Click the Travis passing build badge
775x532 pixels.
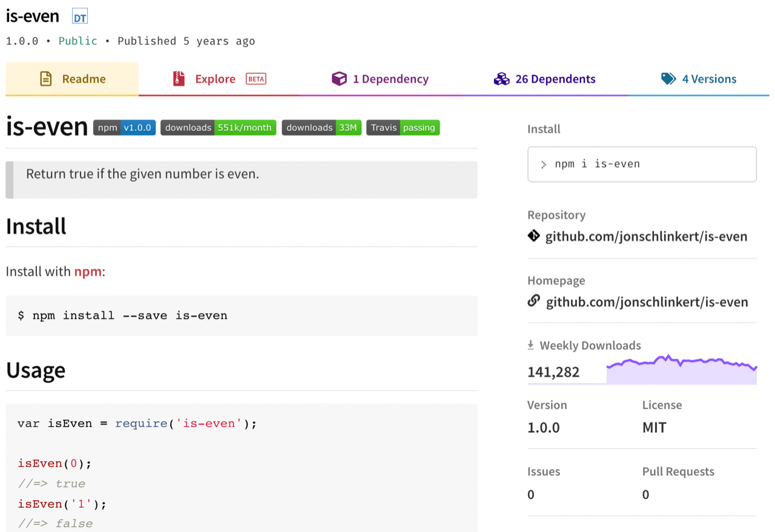point(403,127)
